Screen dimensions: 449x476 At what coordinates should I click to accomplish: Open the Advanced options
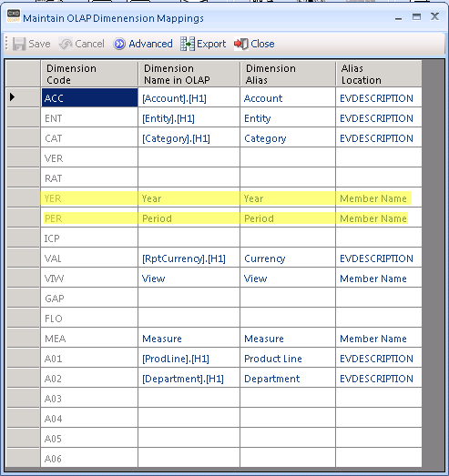point(143,44)
